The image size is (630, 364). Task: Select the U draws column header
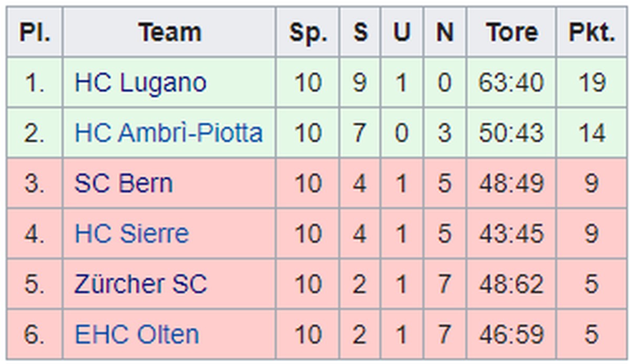(x=402, y=33)
